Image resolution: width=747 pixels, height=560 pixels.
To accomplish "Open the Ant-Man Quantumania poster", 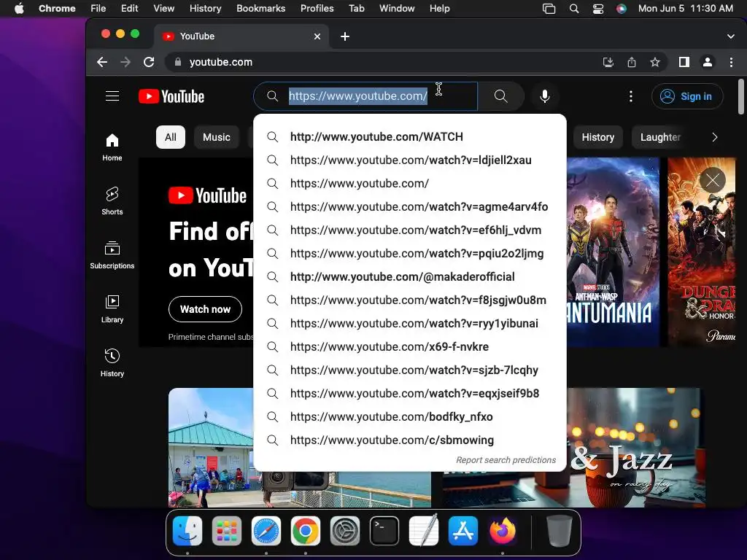I will [613, 252].
